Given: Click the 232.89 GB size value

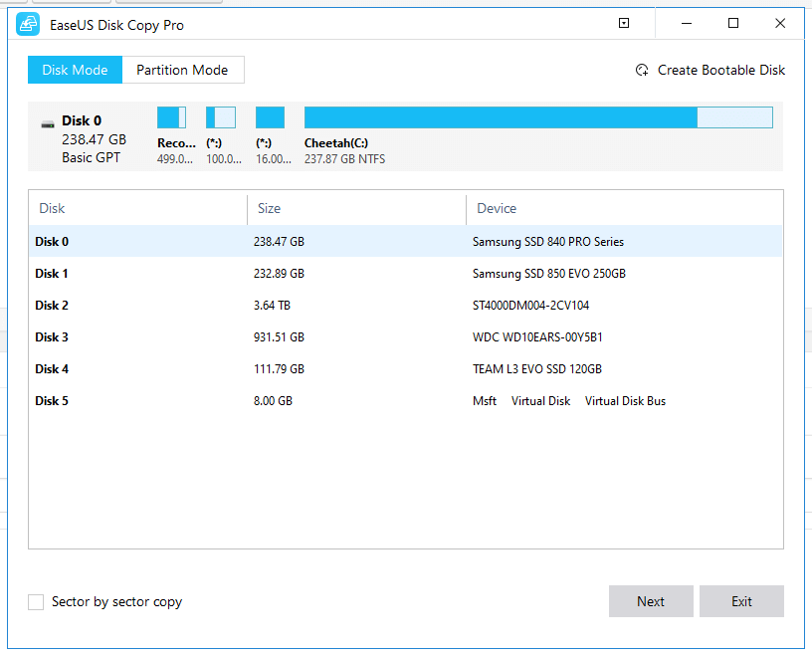Looking at the screenshot, I should pos(279,274).
